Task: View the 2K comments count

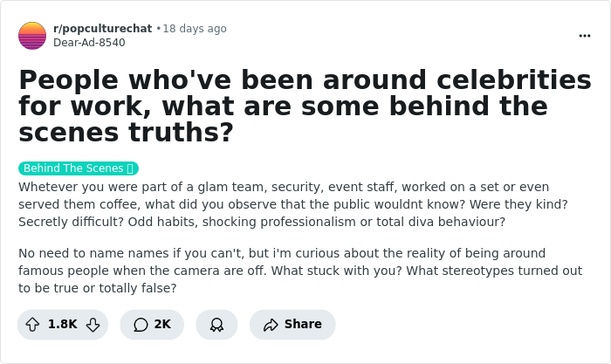Action: pos(162,324)
